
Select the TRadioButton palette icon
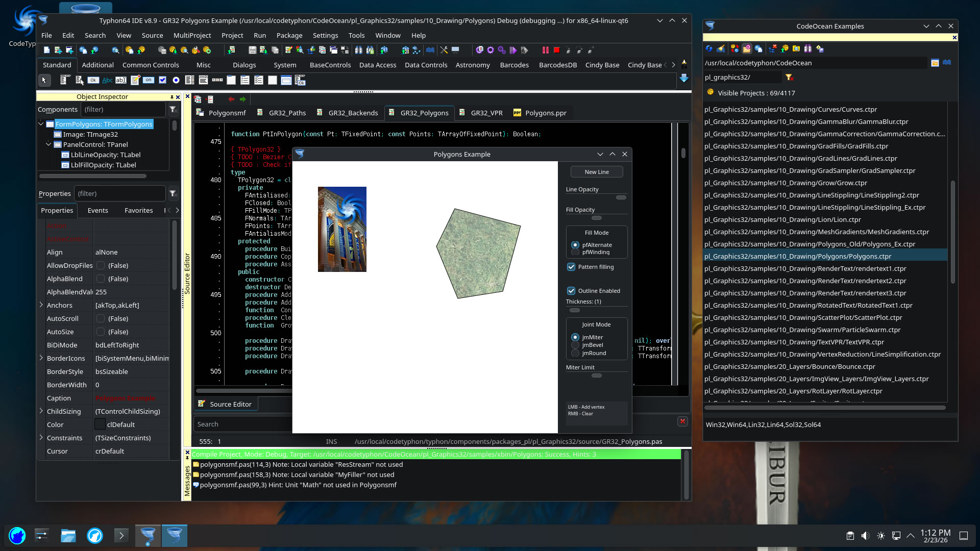(x=176, y=80)
